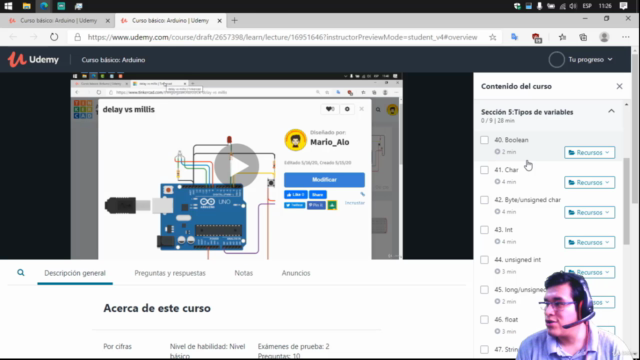Click the 44. unsigned int lecture title
Image resolution: width=640 pixels, height=360 pixels.
(x=517, y=260)
